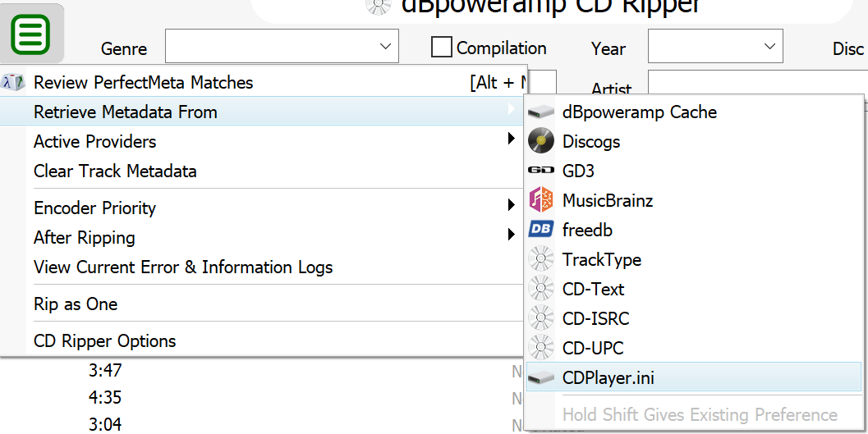Viewport: 868px width, 434px height.
Task: Click the blue freedb DB icon
Action: 540,231
